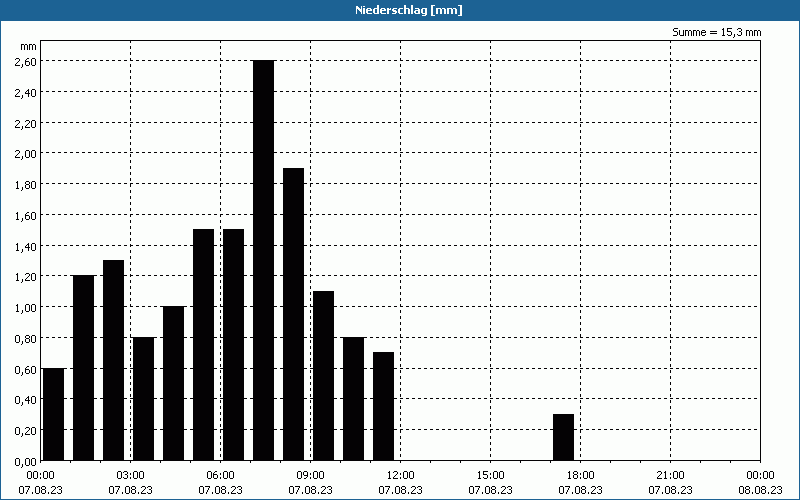Click the 0,80 mm bar right after 03:00
This screenshot has height=500, width=800.
[x=143, y=399]
